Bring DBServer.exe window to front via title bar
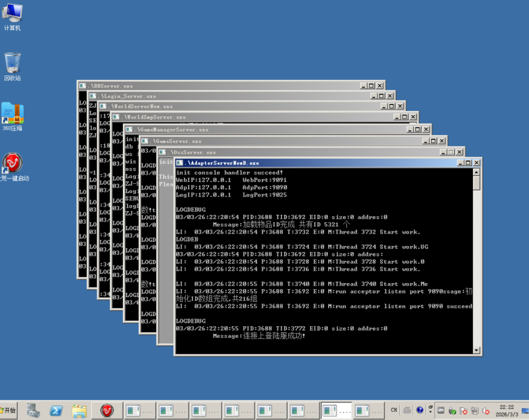The image size is (529, 420). (x=218, y=86)
